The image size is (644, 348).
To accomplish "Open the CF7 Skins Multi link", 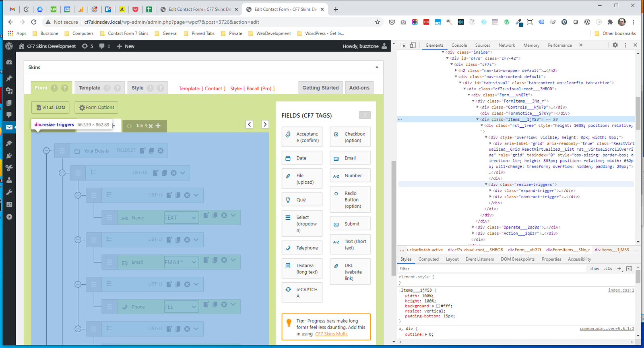I will [x=331, y=334].
